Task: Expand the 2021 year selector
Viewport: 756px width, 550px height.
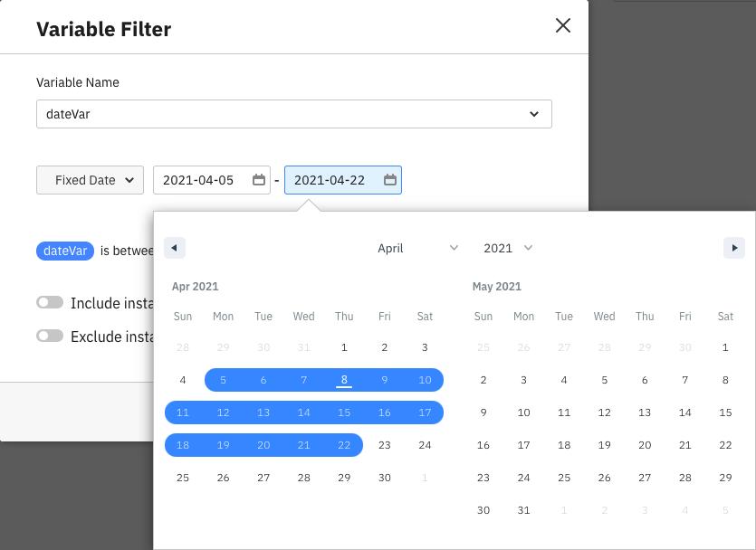Action: click(508, 248)
